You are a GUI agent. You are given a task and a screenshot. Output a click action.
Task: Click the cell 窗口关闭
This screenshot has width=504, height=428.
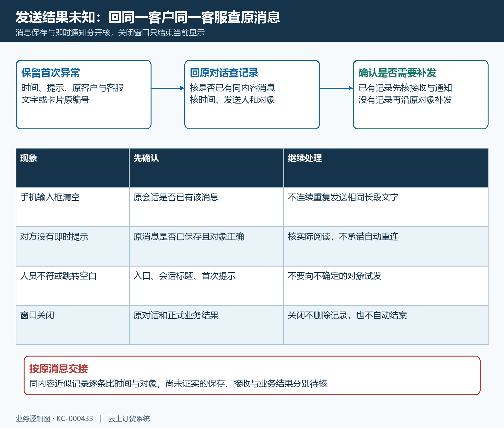point(73,325)
